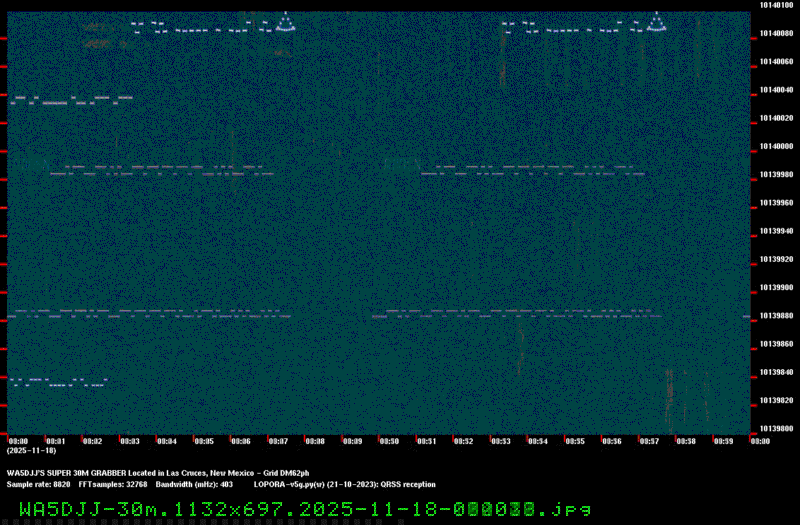The height and width of the screenshot is (525, 800).
Task: Select the LOPORA-v5g.py QRSS reception text
Action: pyautogui.click(x=345, y=485)
